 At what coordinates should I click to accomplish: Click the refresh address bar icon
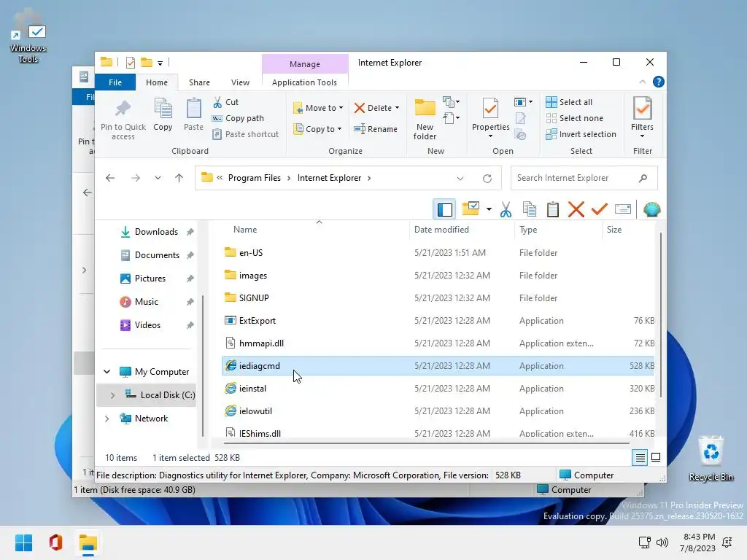click(x=487, y=178)
